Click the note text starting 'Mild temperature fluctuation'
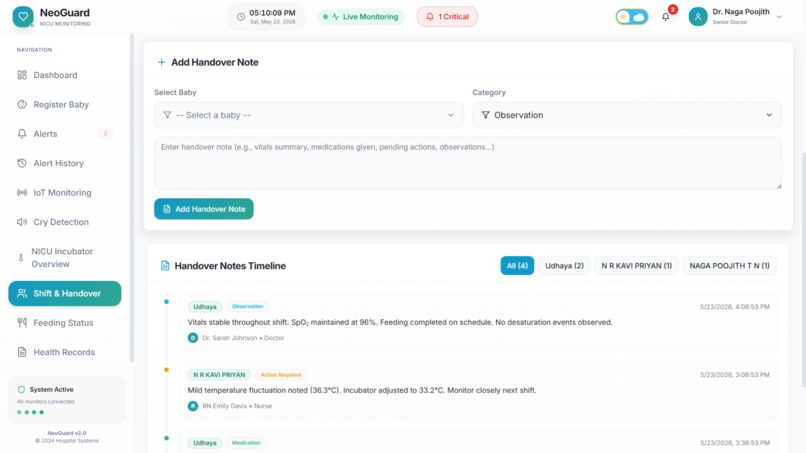The width and height of the screenshot is (806, 453). coord(362,390)
